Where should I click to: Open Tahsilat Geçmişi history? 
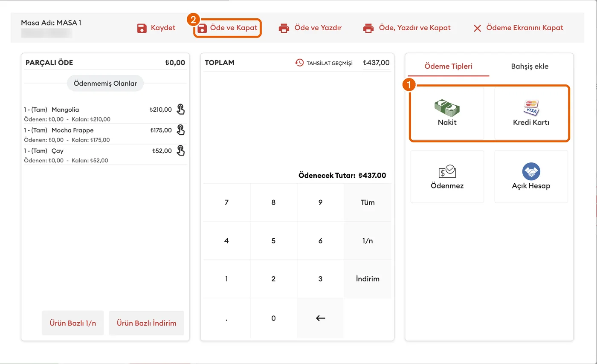(x=324, y=63)
